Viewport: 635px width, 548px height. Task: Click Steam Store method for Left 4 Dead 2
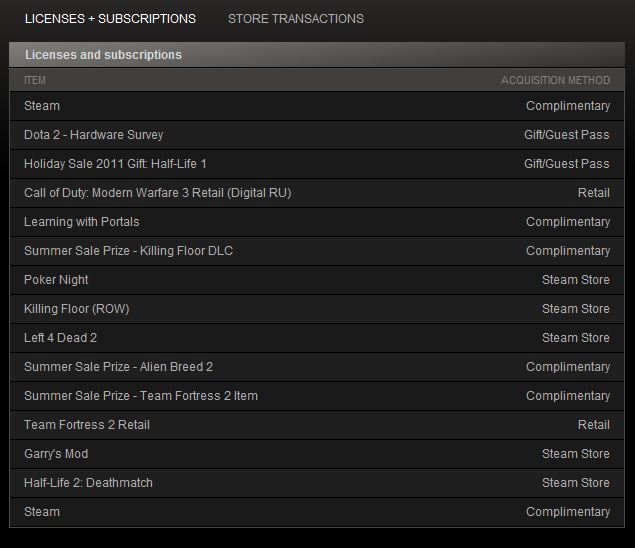(x=575, y=338)
